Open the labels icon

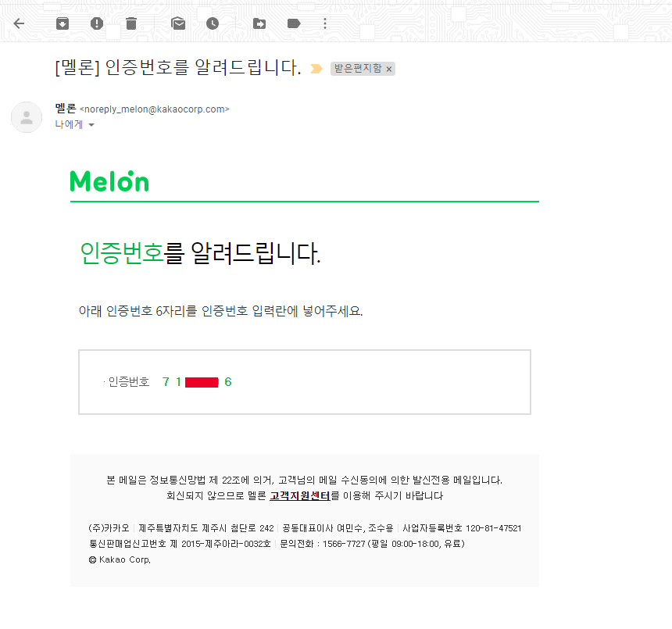pos(294,23)
